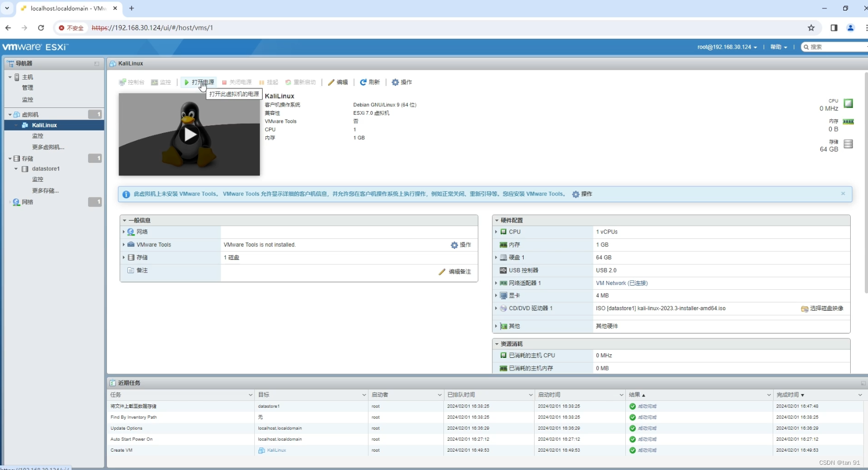Screen dimensions: 868x470
Task: Select 虚拟机 in the navigator
Action: pos(30,114)
